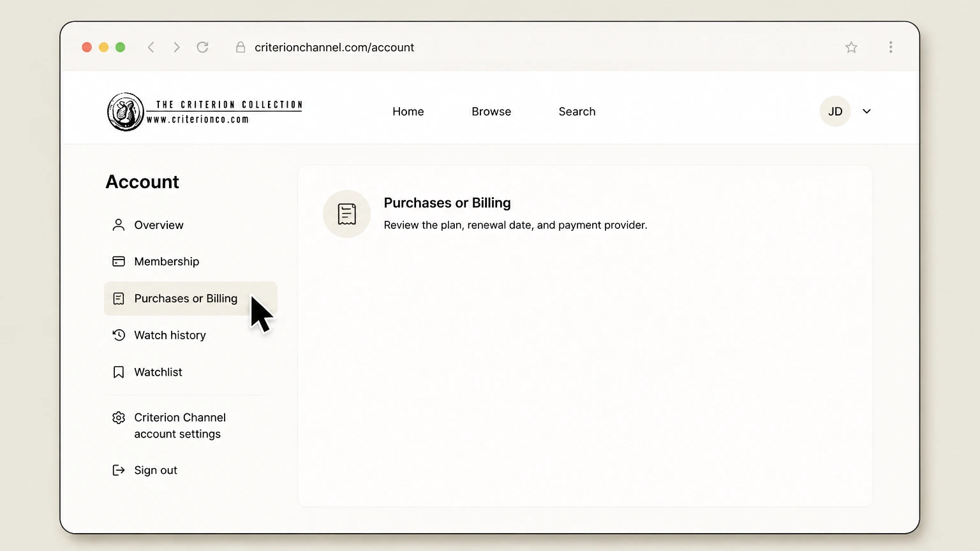Close the window with the red button
This screenshot has height=551, width=980.
[87, 47]
